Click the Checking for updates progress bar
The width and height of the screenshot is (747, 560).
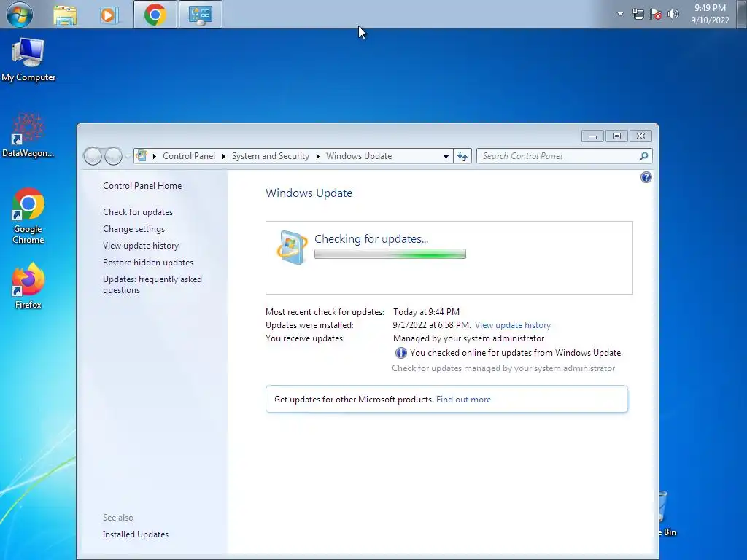coord(390,254)
